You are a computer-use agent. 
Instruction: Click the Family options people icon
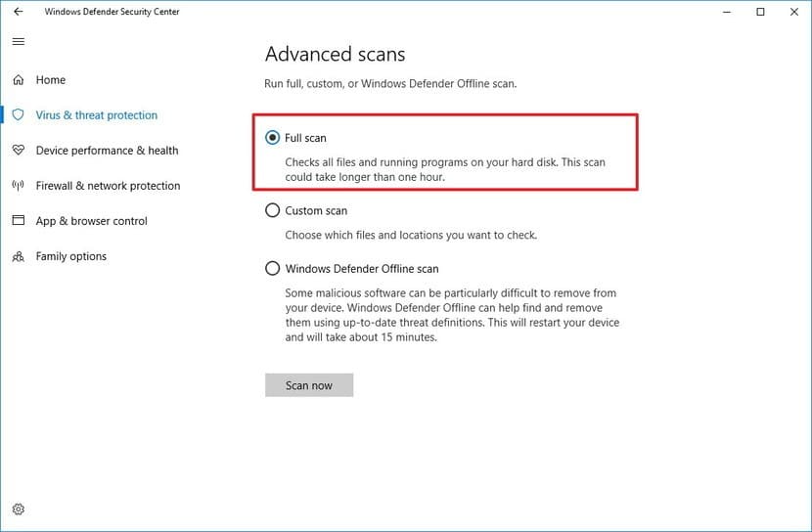(x=19, y=256)
